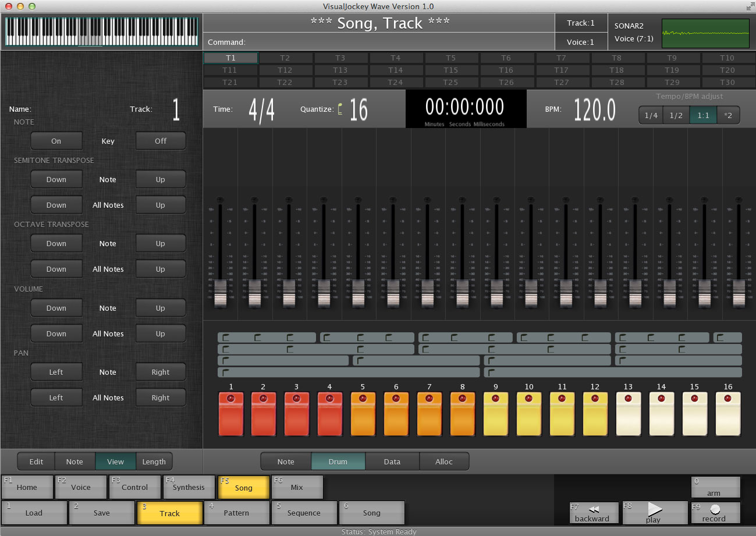Tap red drum pad 1
756x536 pixels.
pyautogui.click(x=231, y=414)
